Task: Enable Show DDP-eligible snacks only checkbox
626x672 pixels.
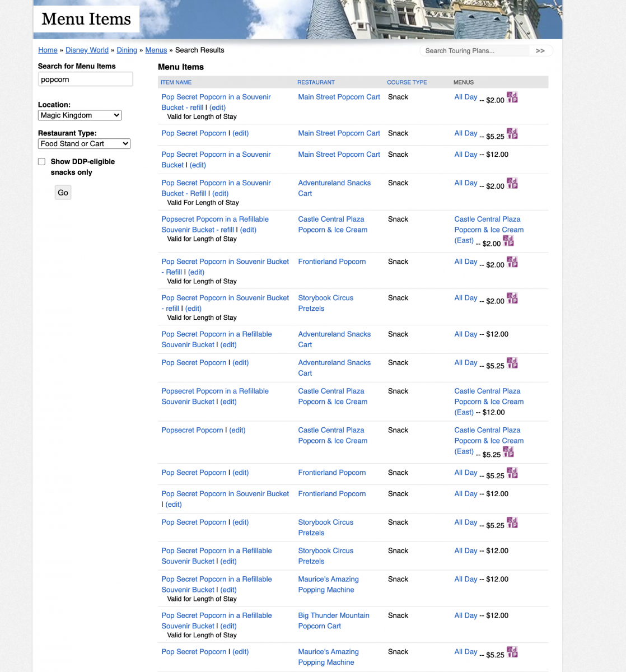Action: 42,162
